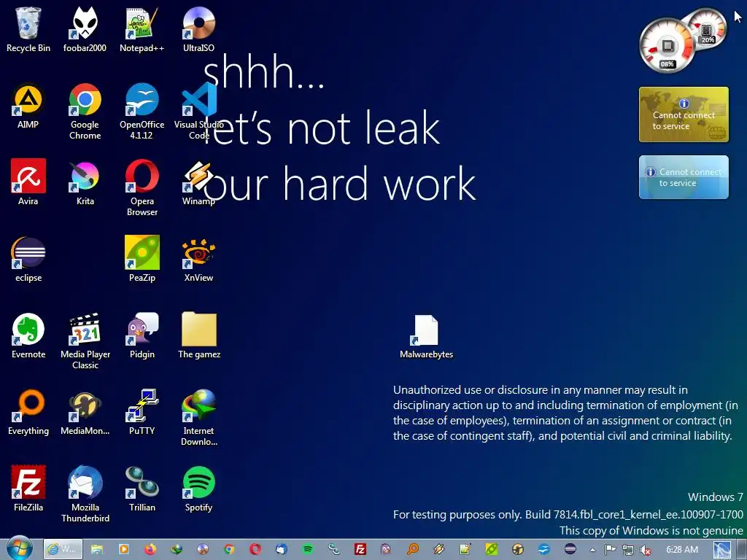
Task: Open 'The gamez' desktop folder
Action: pos(198,335)
